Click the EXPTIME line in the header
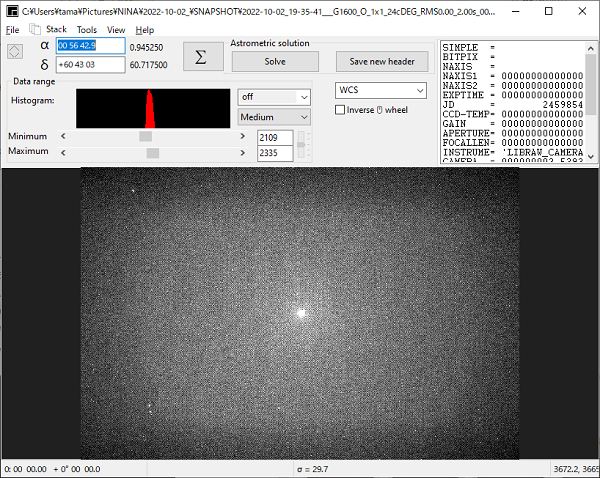600x478 pixels. pos(513,95)
